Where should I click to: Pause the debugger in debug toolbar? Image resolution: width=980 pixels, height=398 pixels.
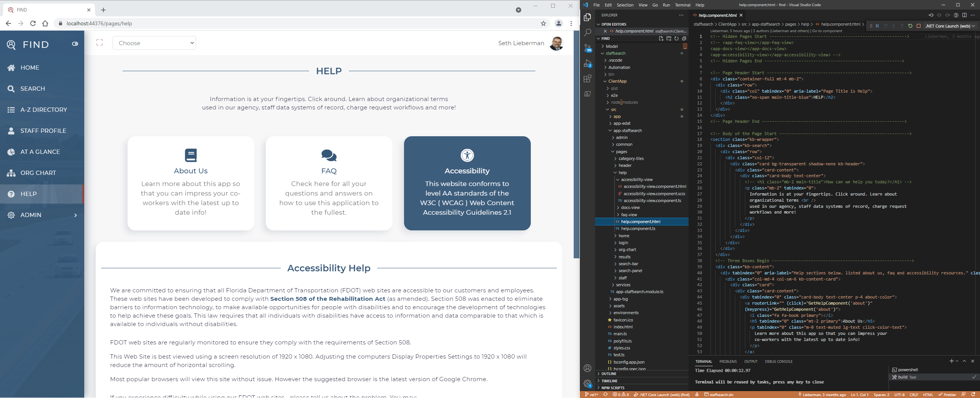click(877, 26)
